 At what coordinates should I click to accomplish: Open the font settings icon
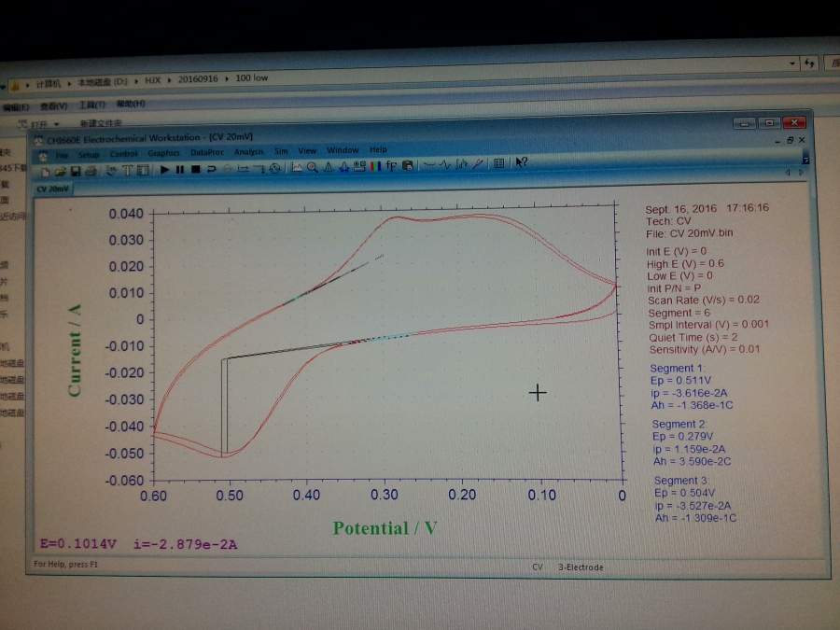coord(391,166)
